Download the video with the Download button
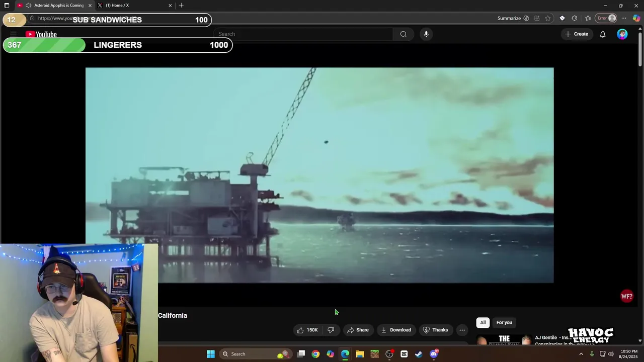This screenshot has width=644, height=362. coord(396,330)
